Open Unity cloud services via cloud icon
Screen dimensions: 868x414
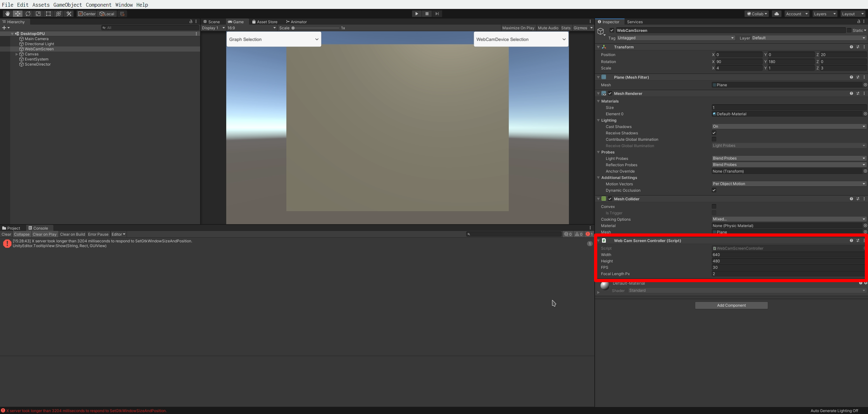pyautogui.click(x=776, y=13)
